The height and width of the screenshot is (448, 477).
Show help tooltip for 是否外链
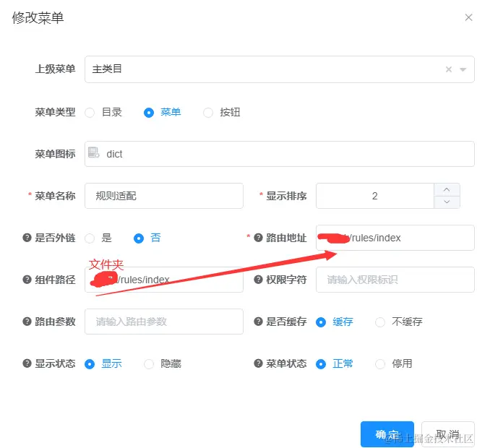pyautogui.click(x=27, y=238)
